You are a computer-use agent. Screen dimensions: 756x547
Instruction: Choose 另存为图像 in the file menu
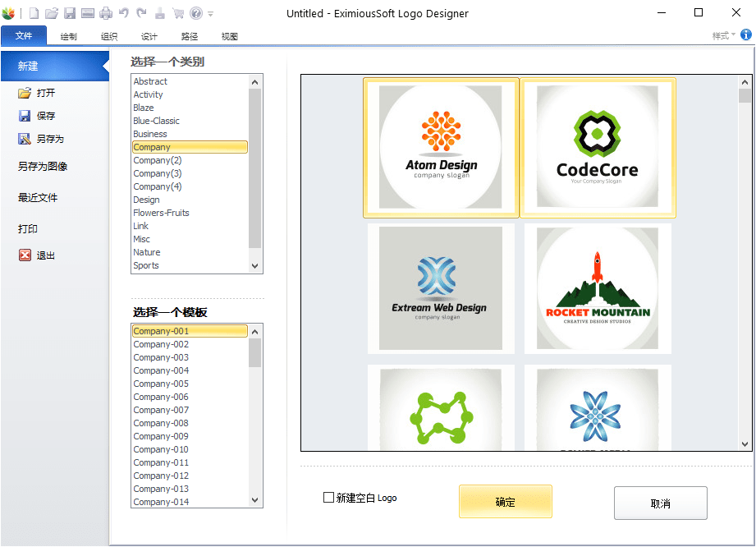(43, 167)
